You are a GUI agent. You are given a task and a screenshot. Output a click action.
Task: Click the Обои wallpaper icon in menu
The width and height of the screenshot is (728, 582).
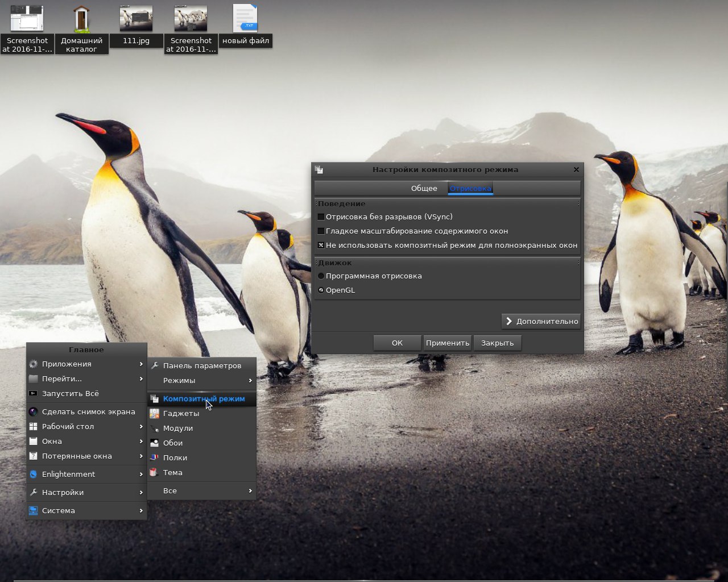154,443
